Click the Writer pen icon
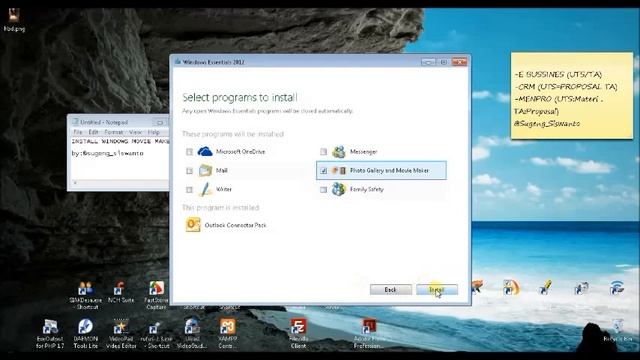 tap(205, 189)
